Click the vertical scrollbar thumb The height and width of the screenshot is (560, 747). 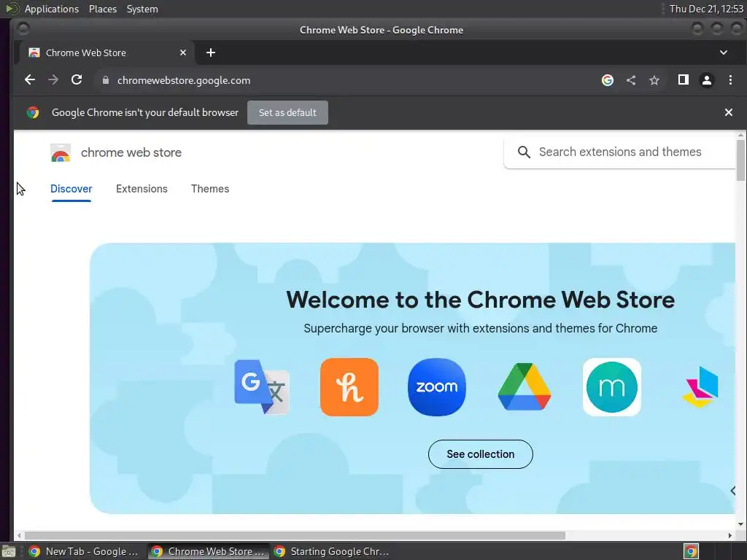[x=740, y=160]
